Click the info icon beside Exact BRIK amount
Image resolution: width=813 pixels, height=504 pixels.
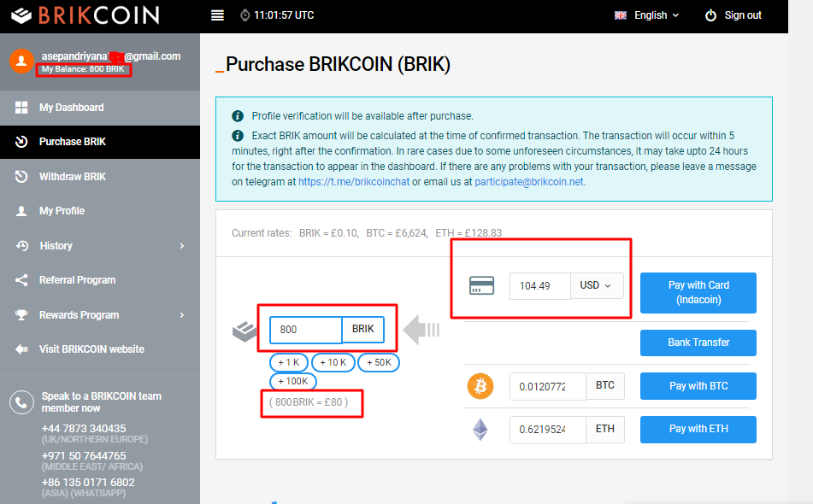click(238, 136)
